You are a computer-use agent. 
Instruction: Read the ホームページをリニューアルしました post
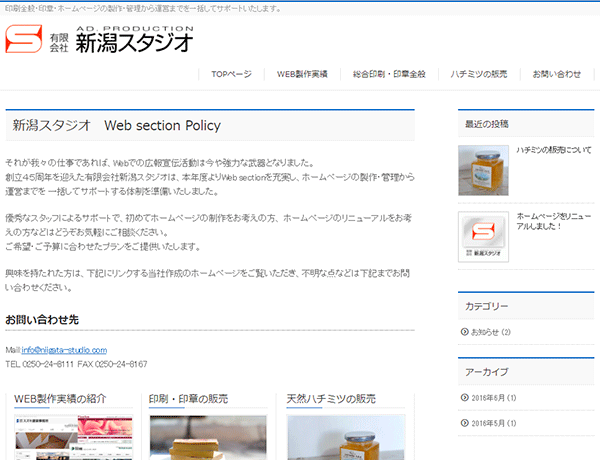[553, 221]
